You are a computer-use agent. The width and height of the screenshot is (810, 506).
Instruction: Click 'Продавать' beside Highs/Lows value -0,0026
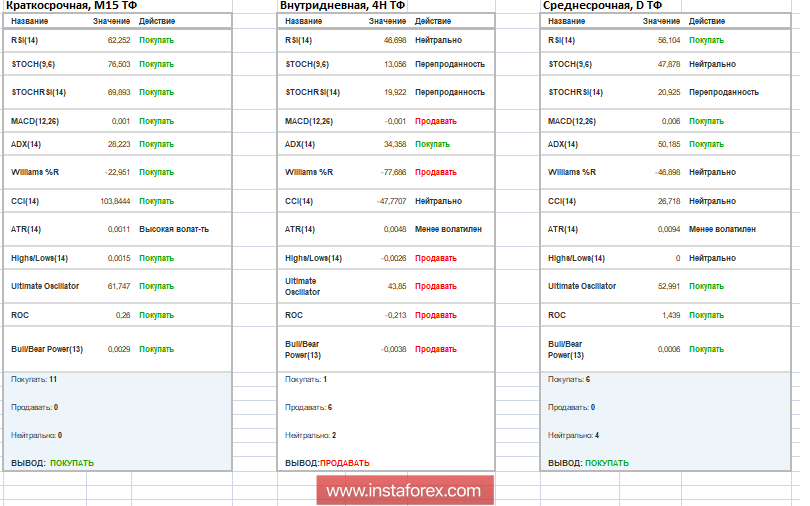(436, 258)
